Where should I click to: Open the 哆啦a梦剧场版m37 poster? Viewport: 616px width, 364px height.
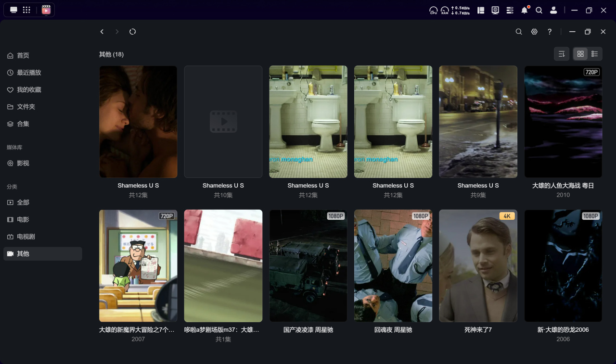(x=223, y=266)
